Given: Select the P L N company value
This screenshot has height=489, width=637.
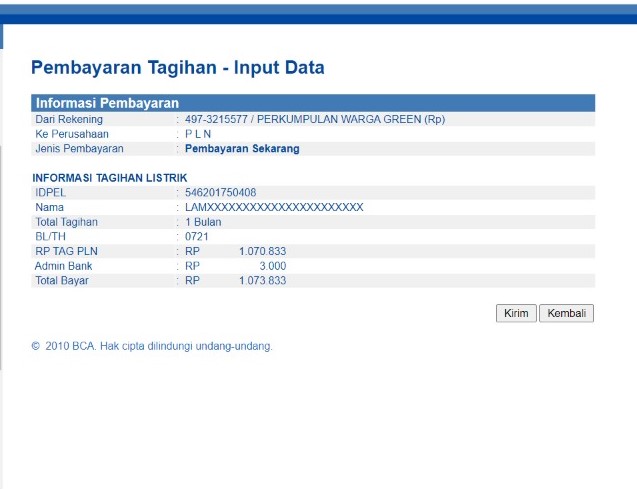Looking at the screenshot, I should (198, 134).
